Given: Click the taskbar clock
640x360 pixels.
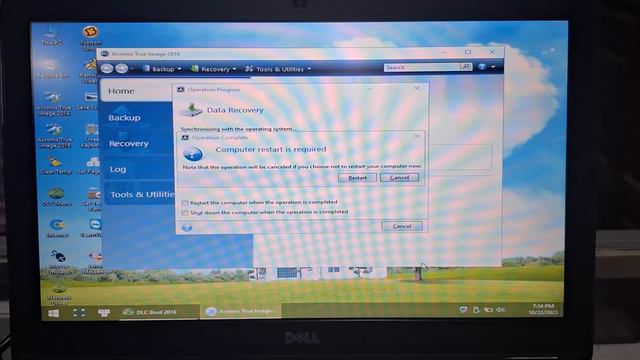Looking at the screenshot, I should pyautogui.click(x=543, y=309).
